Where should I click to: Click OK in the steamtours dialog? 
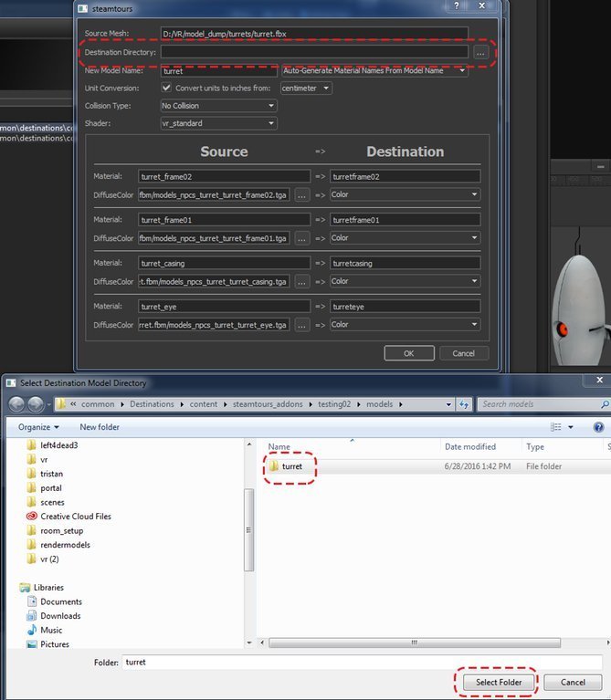tap(408, 353)
